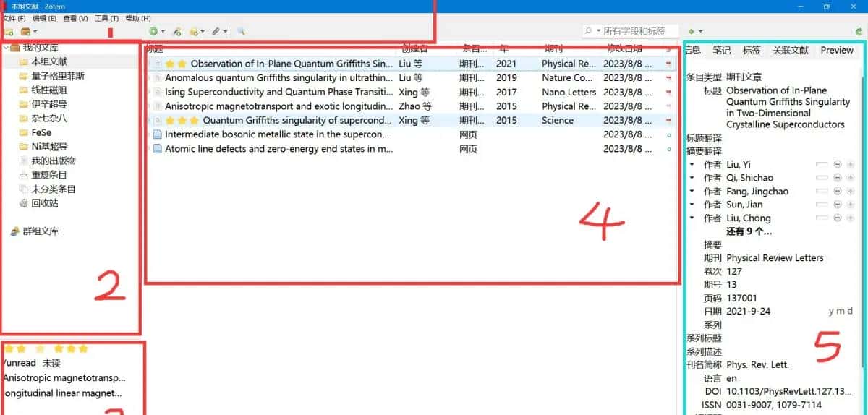Open dropdown arrow beside green New Item icon
The width and height of the screenshot is (868, 415).
pos(163,32)
